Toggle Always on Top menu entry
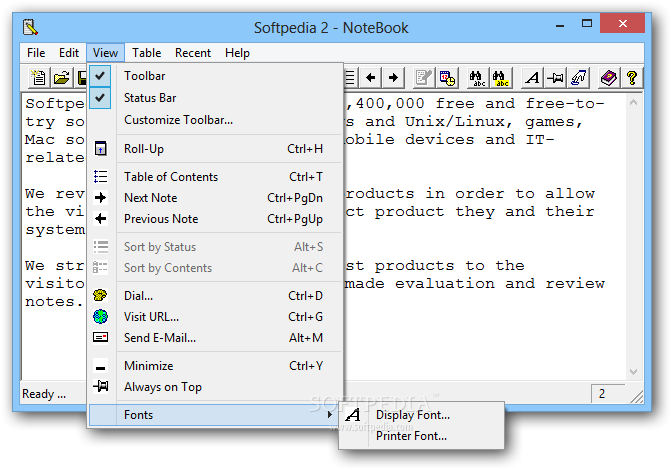This screenshot has height=470, width=672. click(216, 387)
